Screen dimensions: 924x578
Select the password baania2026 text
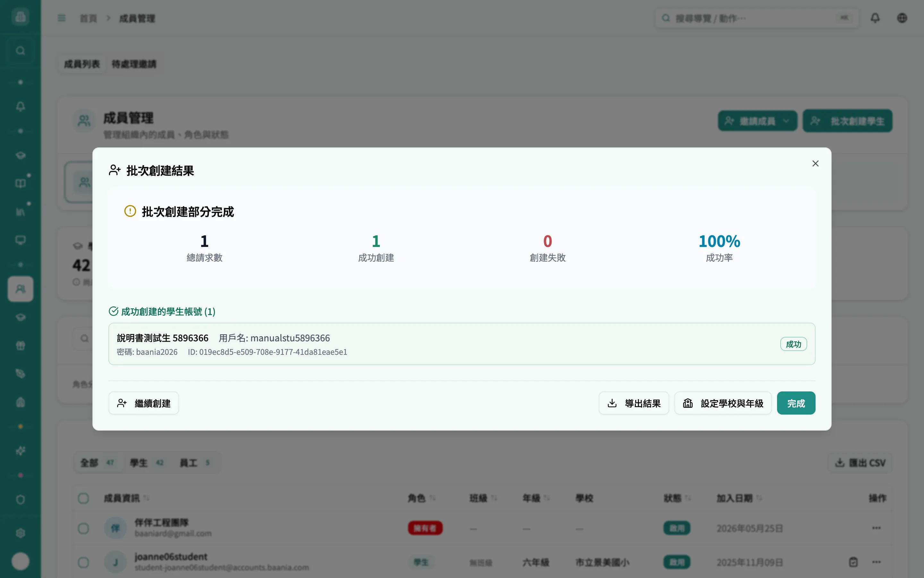[x=157, y=352]
